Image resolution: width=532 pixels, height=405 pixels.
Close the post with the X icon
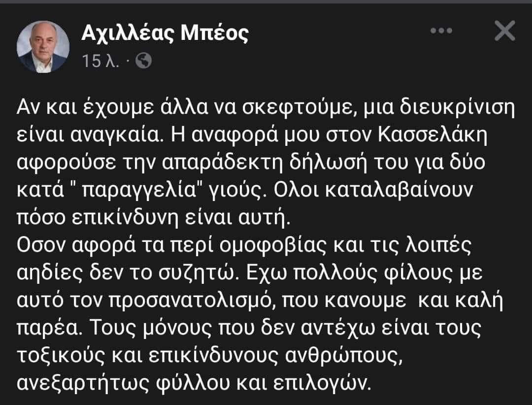(x=504, y=32)
